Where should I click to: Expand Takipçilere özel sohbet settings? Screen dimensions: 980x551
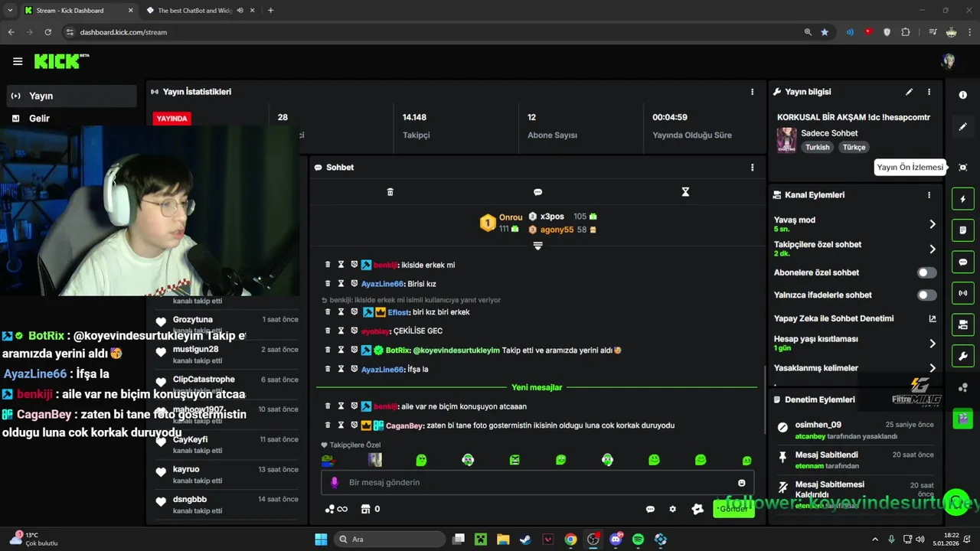932,249
